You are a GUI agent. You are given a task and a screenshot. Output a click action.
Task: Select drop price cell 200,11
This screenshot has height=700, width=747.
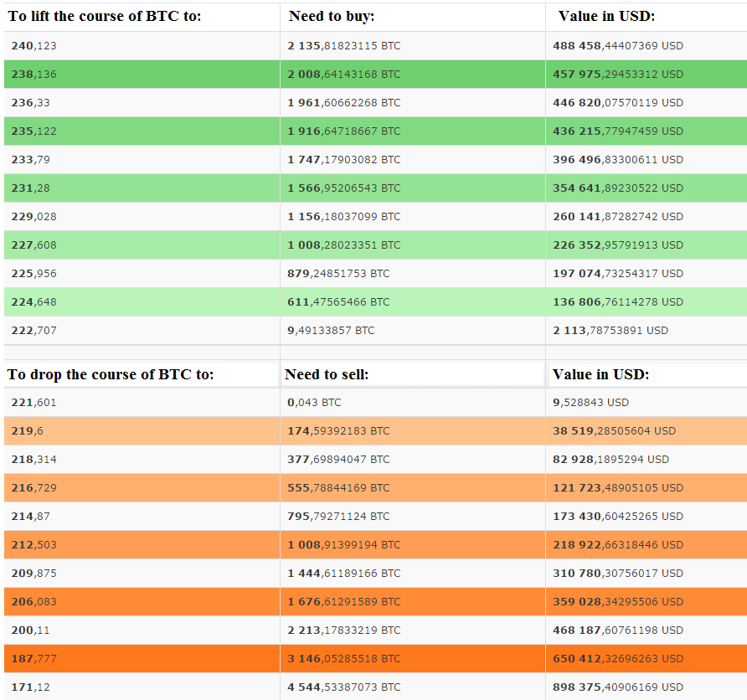click(30, 631)
